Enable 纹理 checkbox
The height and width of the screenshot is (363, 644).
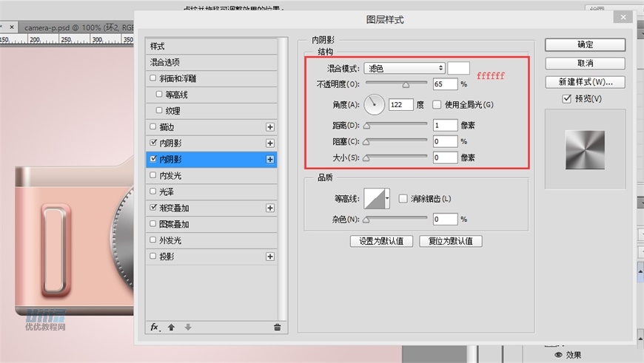[159, 110]
